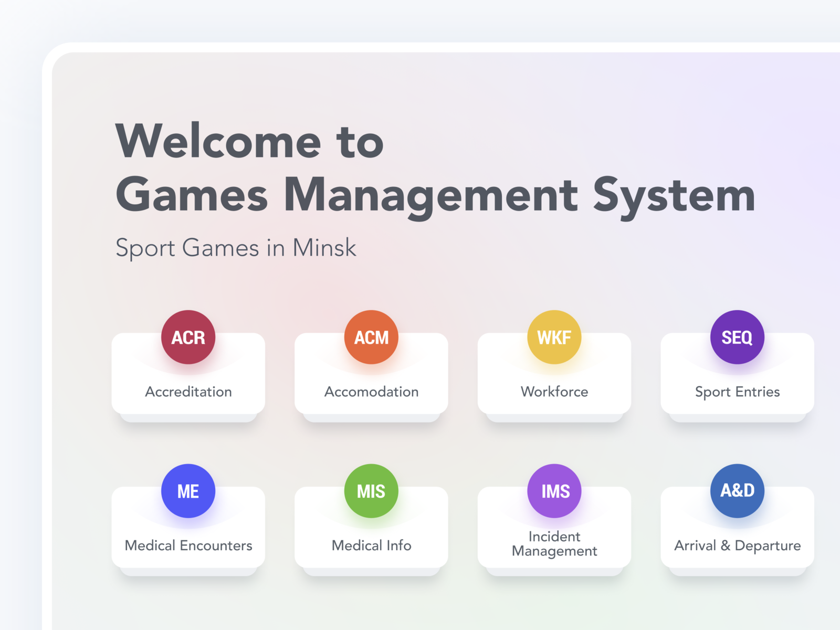This screenshot has height=630, width=840.
Task: Open the Medical Info module card
Action: click(x=371, y=545)
